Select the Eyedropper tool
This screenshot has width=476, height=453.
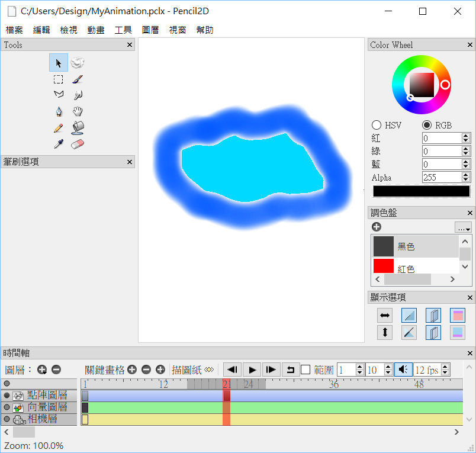59,144
